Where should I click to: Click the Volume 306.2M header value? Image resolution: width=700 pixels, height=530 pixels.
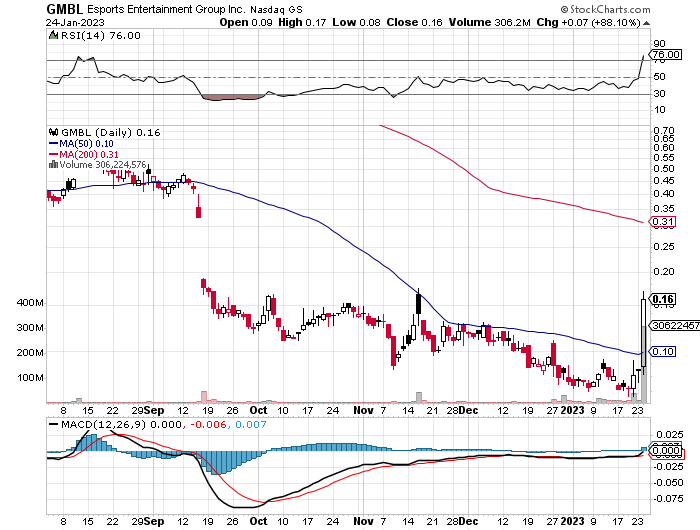[490, 22]
